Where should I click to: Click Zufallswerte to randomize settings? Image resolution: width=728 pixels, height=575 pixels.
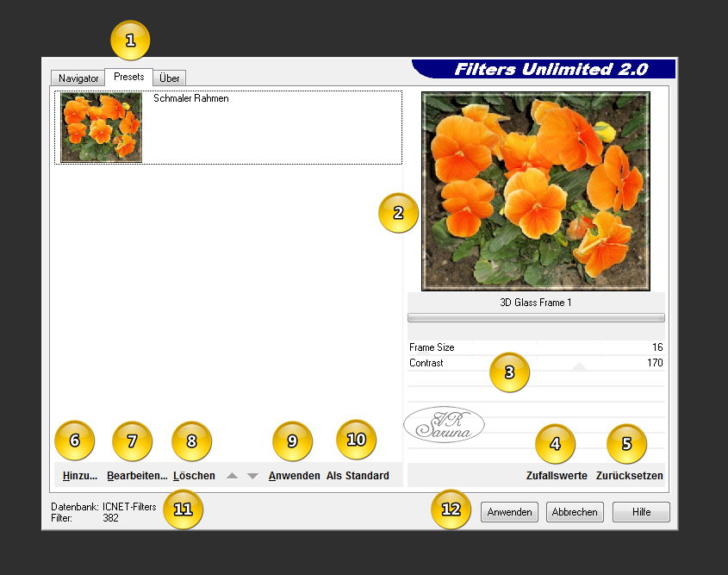click(557, 476)
